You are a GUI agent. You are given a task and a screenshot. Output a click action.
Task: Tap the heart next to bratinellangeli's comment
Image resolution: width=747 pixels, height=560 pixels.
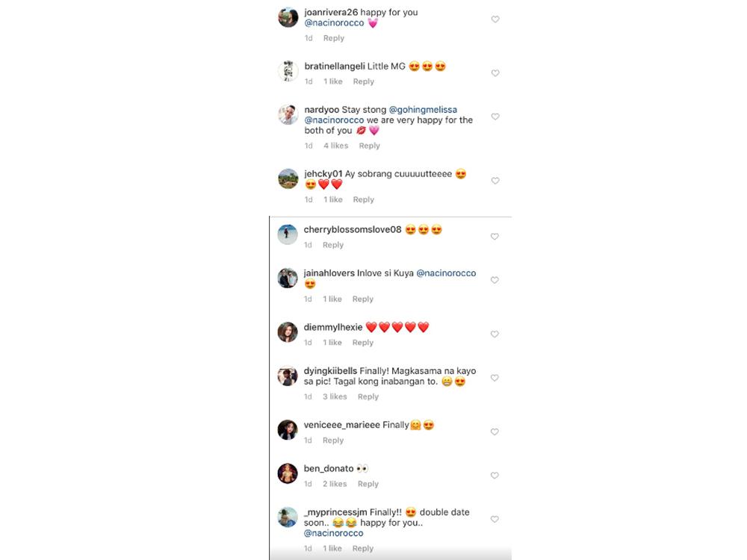click(495, 73)
